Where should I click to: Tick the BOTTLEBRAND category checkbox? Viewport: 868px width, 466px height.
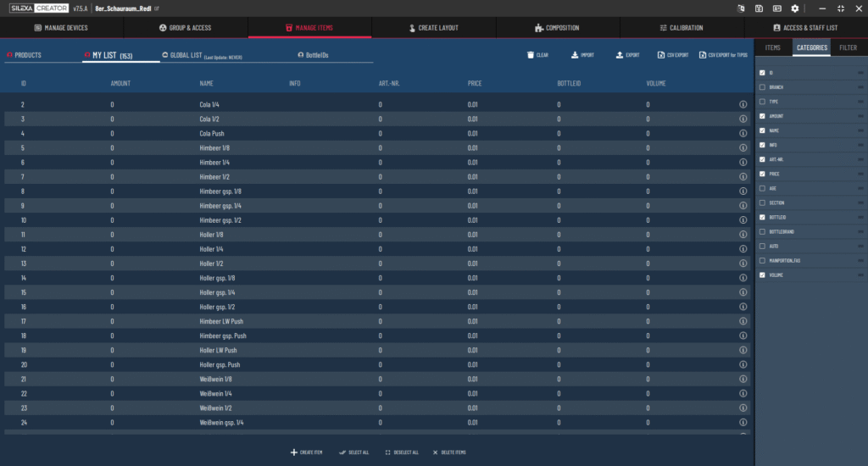click(x=763, y=231)
